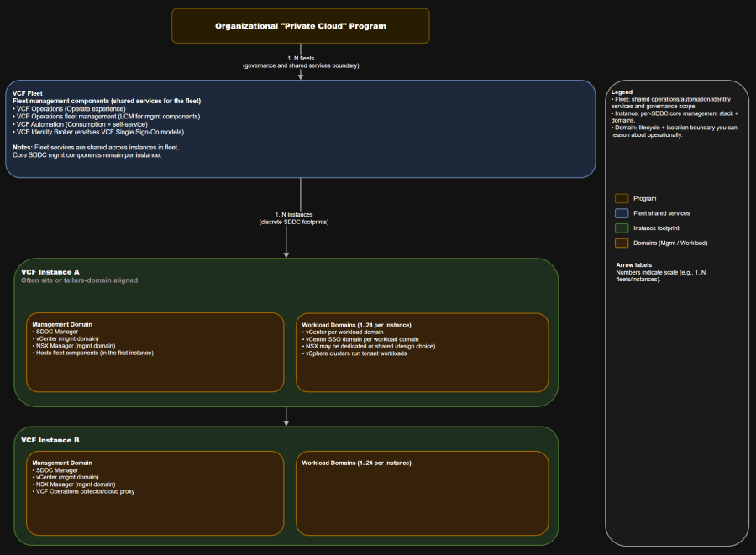The image size is (756, 555).
Task: Click the Fleet shared services legend swatch
Action: (622, 213)
